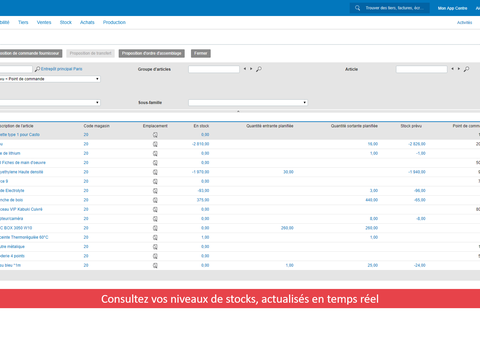Open the Stock menu
The height and width of the screenshot is (360, 480).
66,22
